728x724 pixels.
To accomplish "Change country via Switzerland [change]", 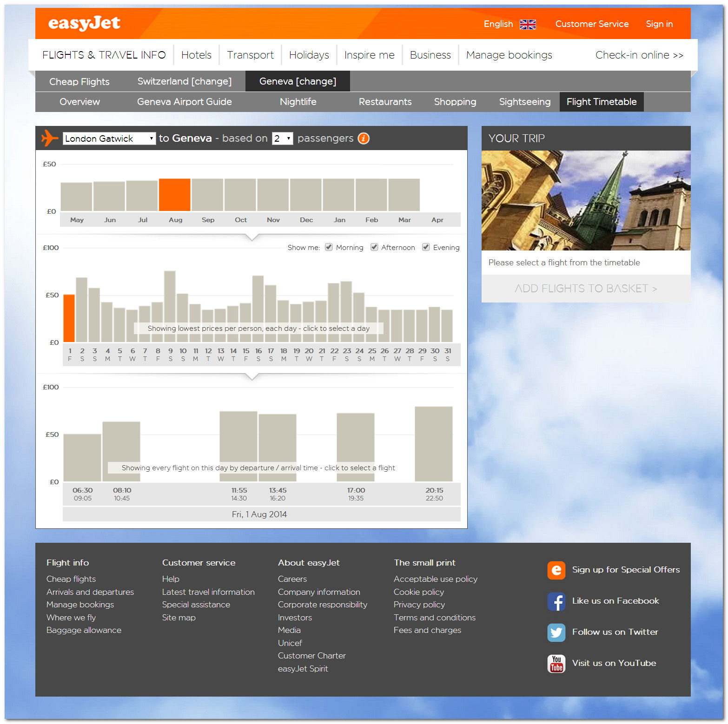I will 185,81.
